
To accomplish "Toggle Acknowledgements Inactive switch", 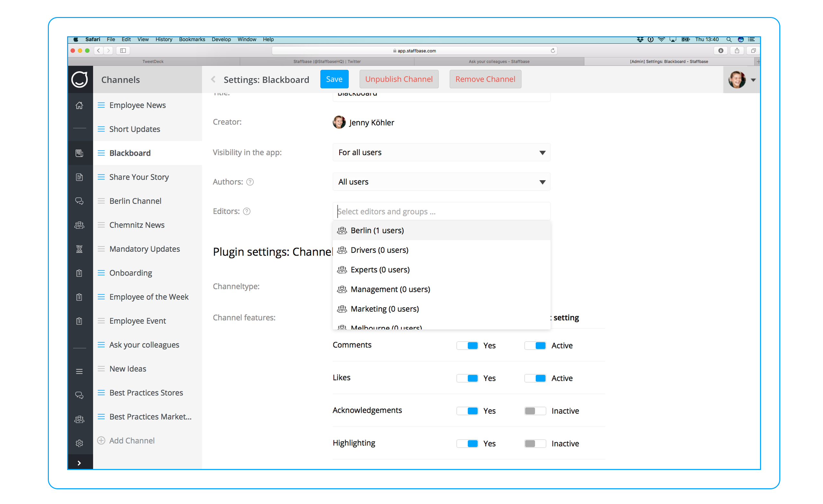I will [535, 411].
